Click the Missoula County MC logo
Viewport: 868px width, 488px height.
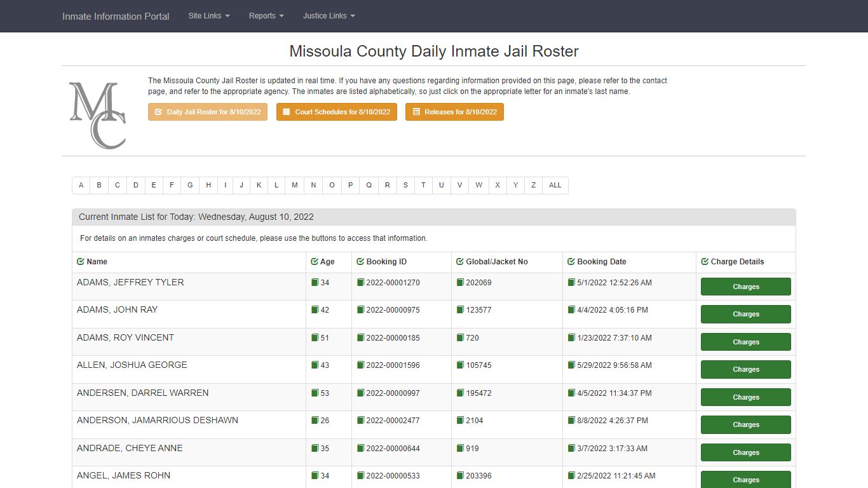[x=97, y=116]
